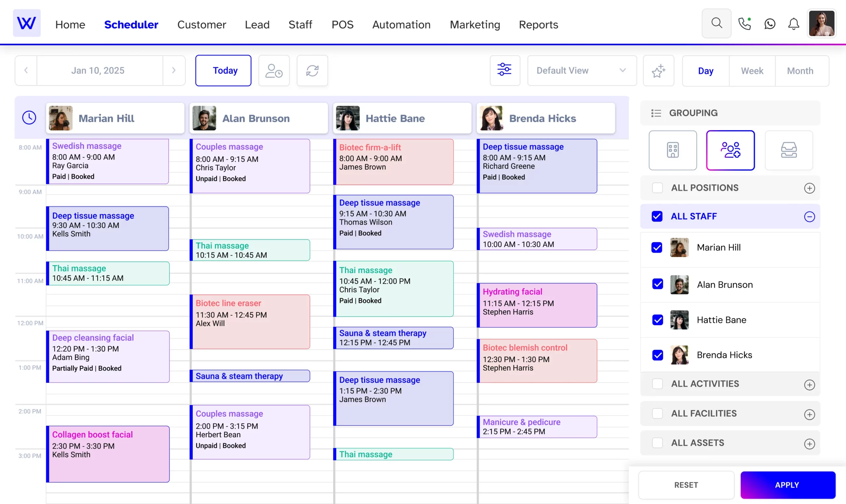Select Default View dropdown
The height and width of the screenshot is (504, 846).
tap(581, 71)
